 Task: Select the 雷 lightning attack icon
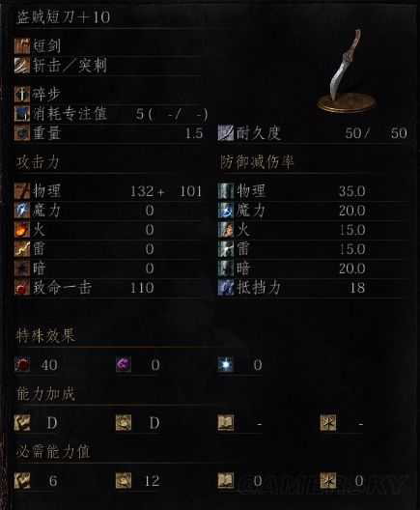[22, 249]
